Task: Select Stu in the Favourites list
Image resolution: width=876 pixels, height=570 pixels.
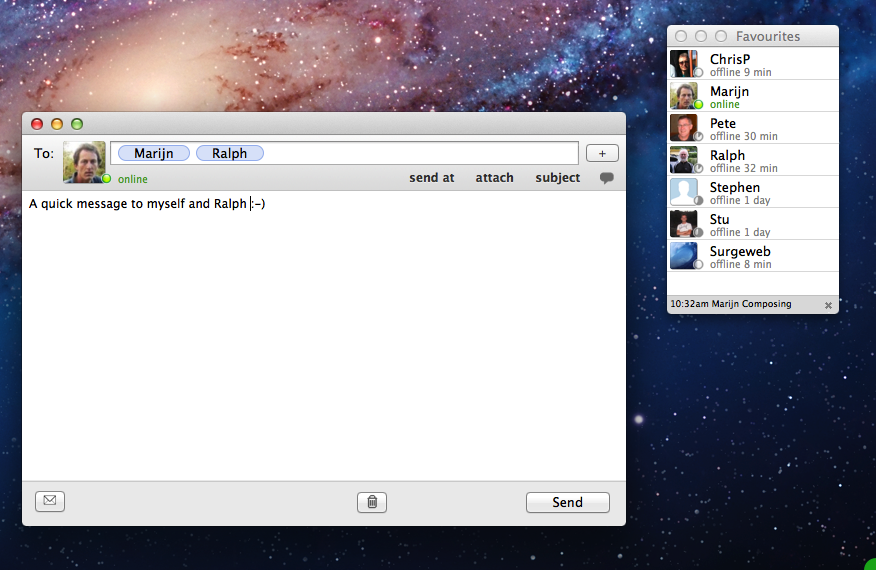Action: coord(753,224)
